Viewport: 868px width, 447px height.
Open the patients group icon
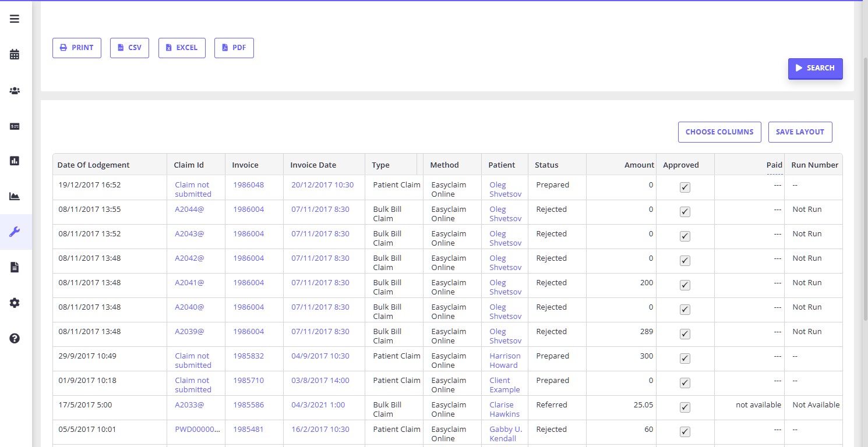pos(15,91)
